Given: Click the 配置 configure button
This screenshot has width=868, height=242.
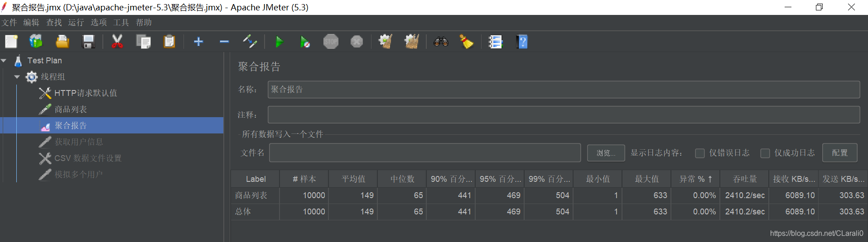Looking at the screenshot, I should [x=840, y=153].
